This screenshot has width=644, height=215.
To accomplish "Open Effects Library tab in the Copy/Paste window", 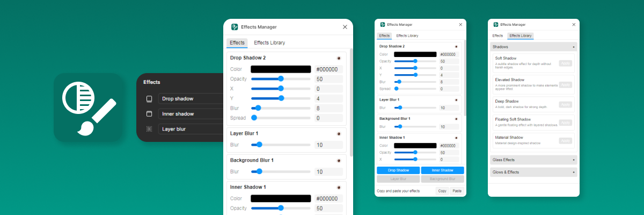I will click(407, 36).
